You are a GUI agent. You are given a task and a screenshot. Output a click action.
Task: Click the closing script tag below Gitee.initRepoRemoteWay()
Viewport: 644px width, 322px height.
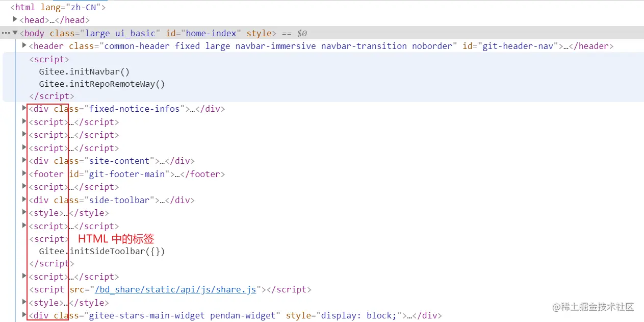(51, 96)
